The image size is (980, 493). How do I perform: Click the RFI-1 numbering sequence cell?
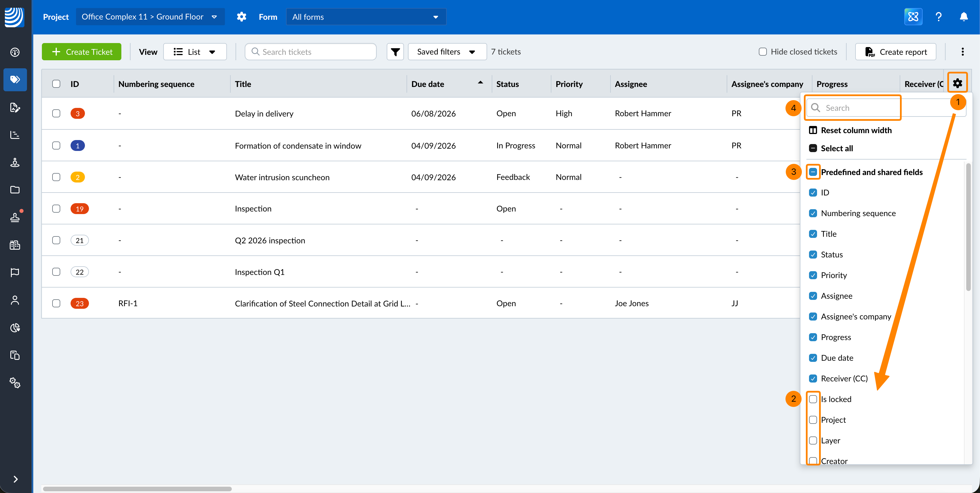pyautogui.click(x=128, y=304)
